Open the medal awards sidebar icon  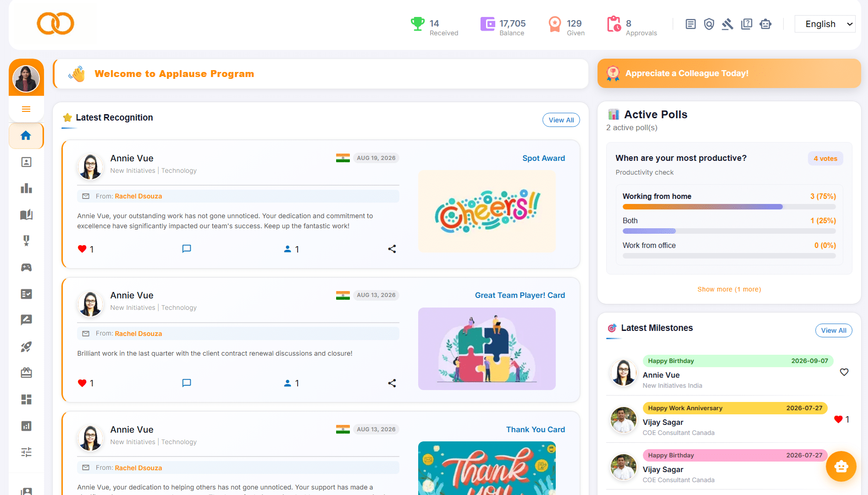pyautogui.click(x=26, y=241)
